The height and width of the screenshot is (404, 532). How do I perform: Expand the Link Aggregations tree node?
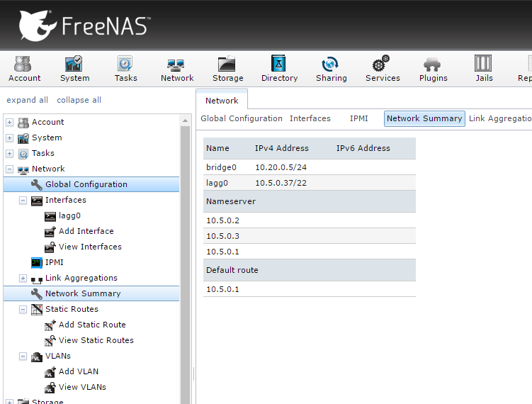[x=23, y=278]
